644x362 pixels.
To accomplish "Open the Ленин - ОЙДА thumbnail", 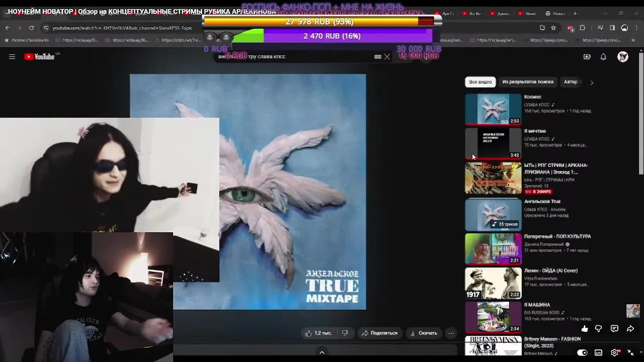I will [493, 283].
